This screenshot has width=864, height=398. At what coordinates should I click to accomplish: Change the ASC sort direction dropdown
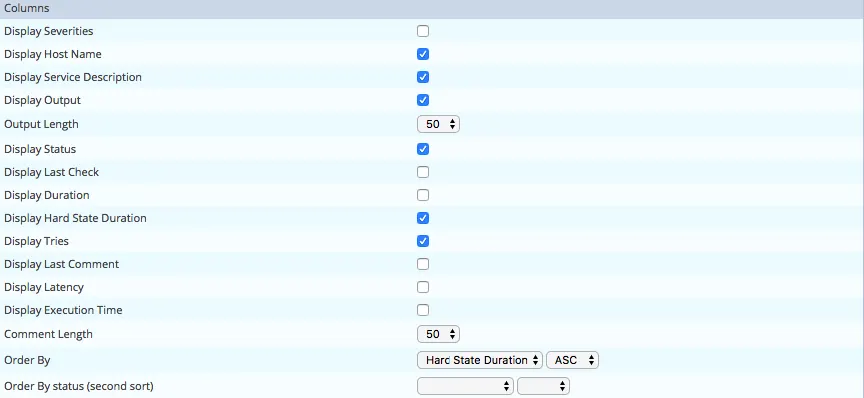tap(573, 361)
